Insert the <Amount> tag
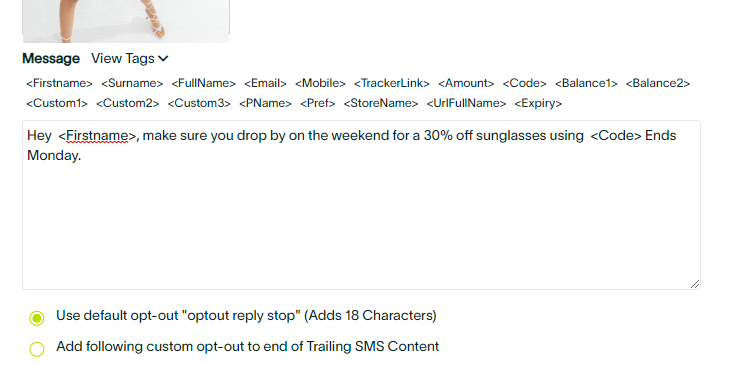 point(466,84)
